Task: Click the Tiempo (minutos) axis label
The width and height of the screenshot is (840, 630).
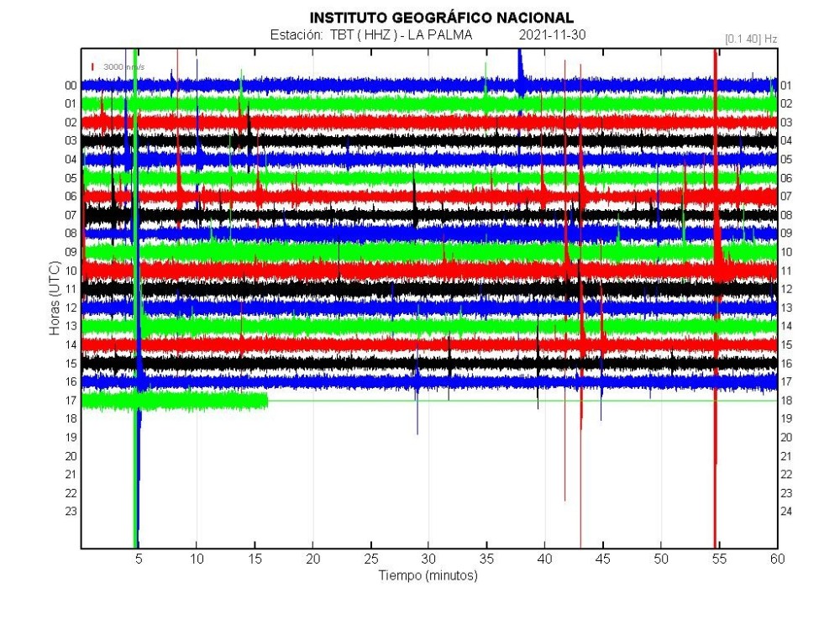Action: click(x=428, y=575)
